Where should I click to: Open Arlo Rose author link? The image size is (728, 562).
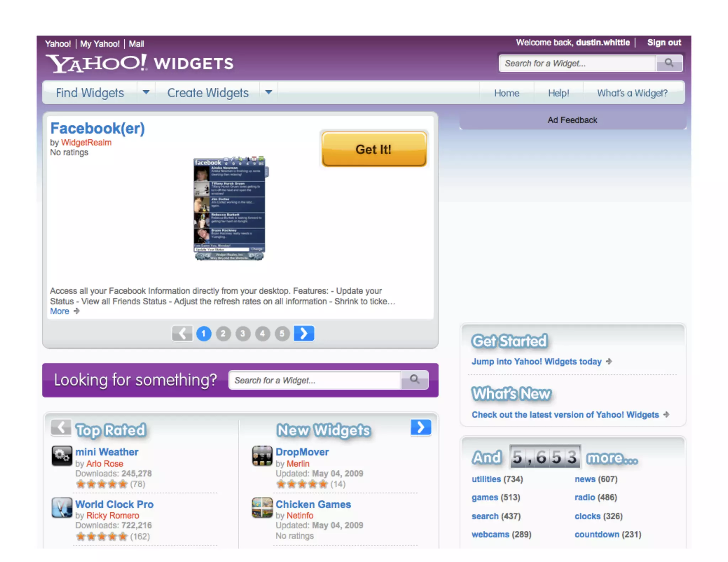(x=105, y=464)
